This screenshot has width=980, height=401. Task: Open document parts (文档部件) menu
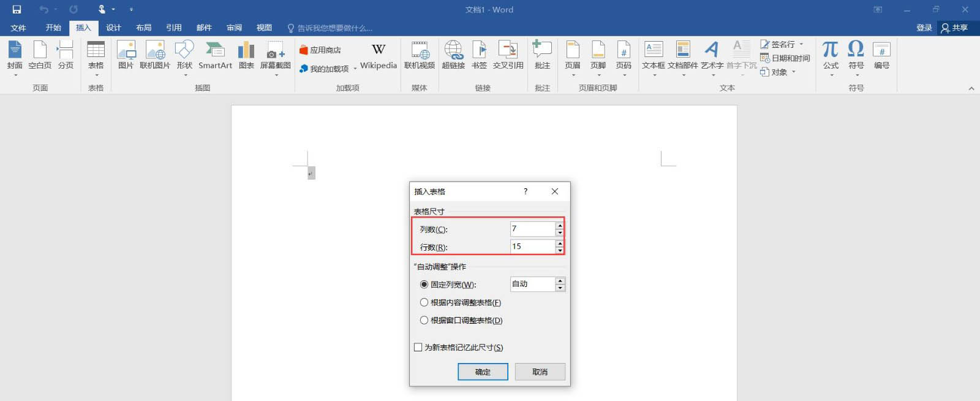(683, 58)
